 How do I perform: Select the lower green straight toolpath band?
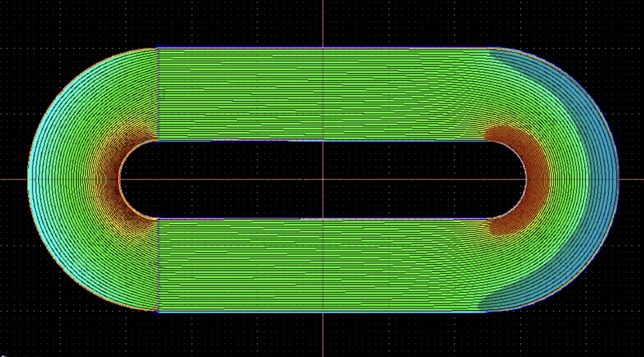pyautogui.click(x=322, y=265)
